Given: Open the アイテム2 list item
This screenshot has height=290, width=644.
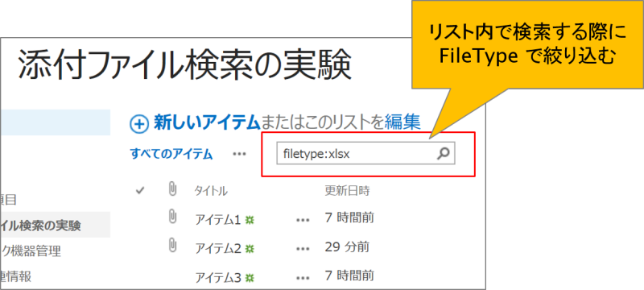Looking at the screenshot, I should (x=217, y=248).
